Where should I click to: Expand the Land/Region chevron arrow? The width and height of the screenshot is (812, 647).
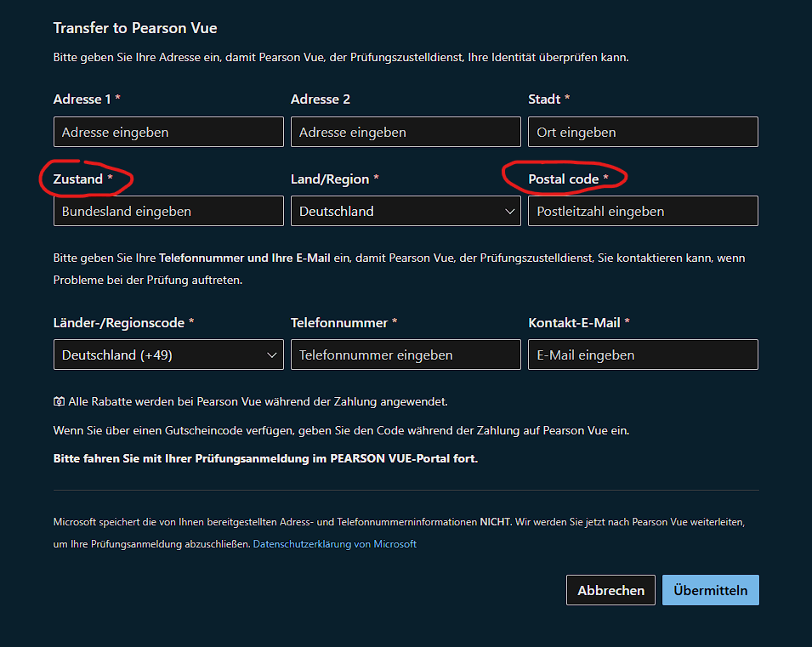click(x=509, y=212)
